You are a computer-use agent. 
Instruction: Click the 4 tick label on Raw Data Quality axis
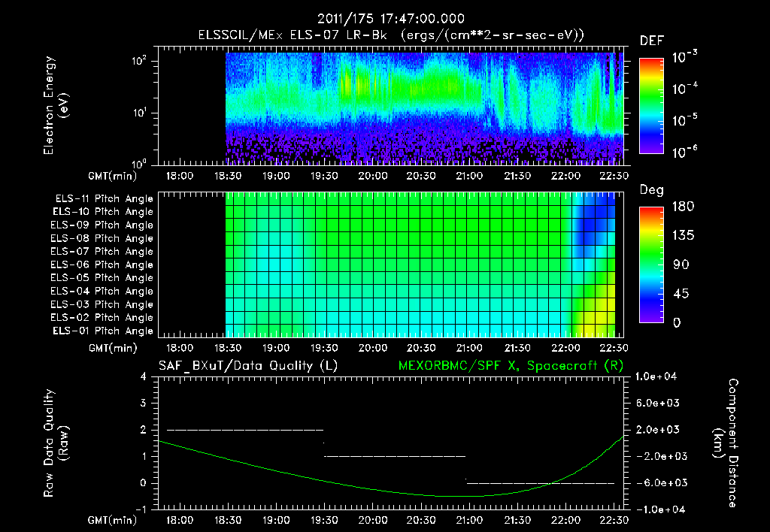[144, 376]
